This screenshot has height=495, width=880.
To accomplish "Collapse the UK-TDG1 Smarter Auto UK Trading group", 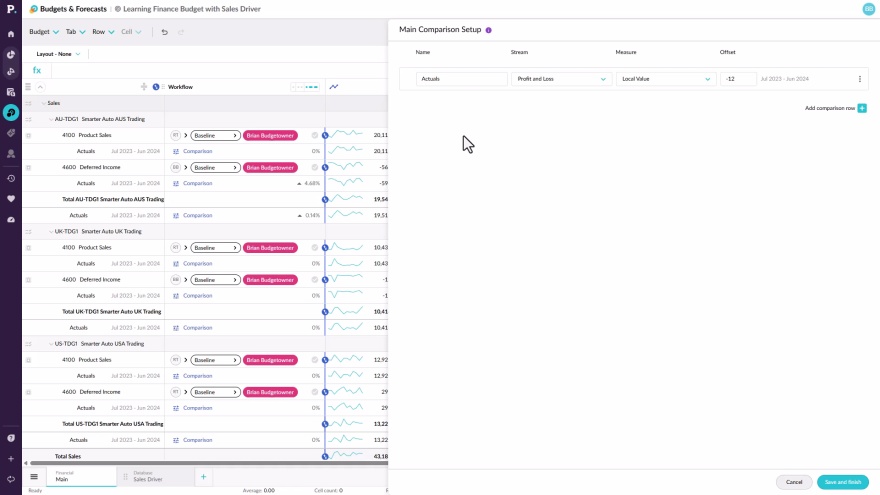I will [x=51, y=231].
